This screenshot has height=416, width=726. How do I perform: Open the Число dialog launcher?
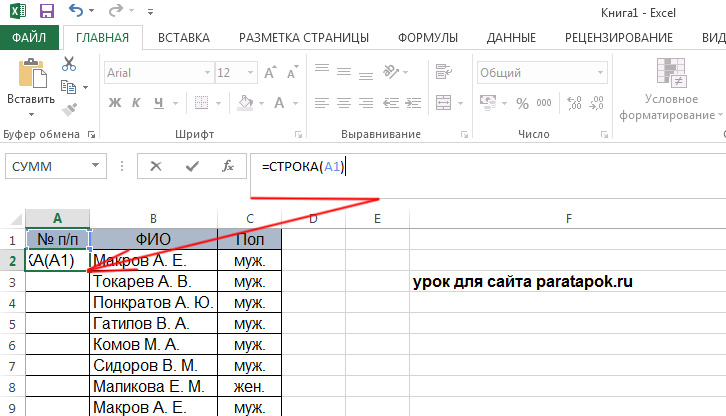click(x=604, y=135)
